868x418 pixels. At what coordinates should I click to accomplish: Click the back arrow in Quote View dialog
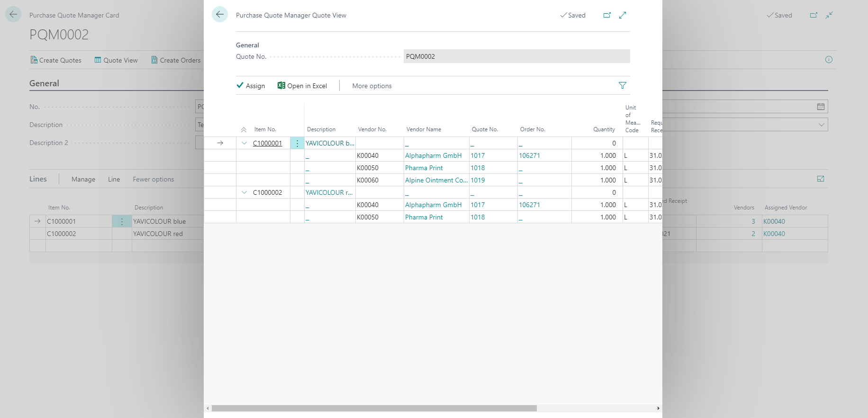[220, 14]
